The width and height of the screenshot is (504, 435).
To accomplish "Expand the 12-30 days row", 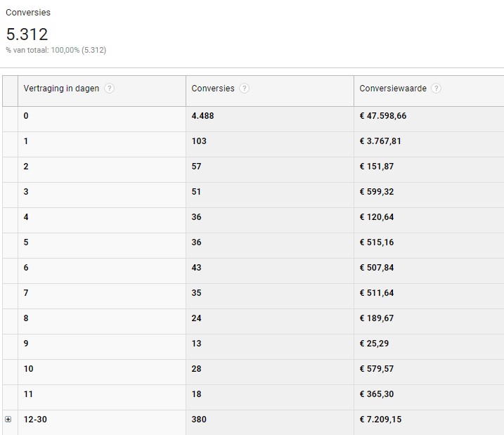I will click(8, 420).
